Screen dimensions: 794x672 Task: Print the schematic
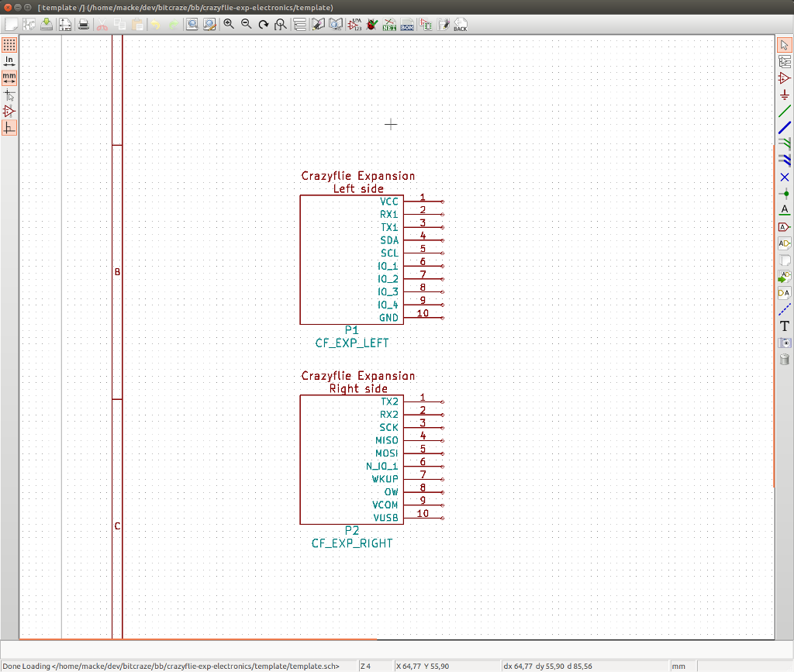84,24
